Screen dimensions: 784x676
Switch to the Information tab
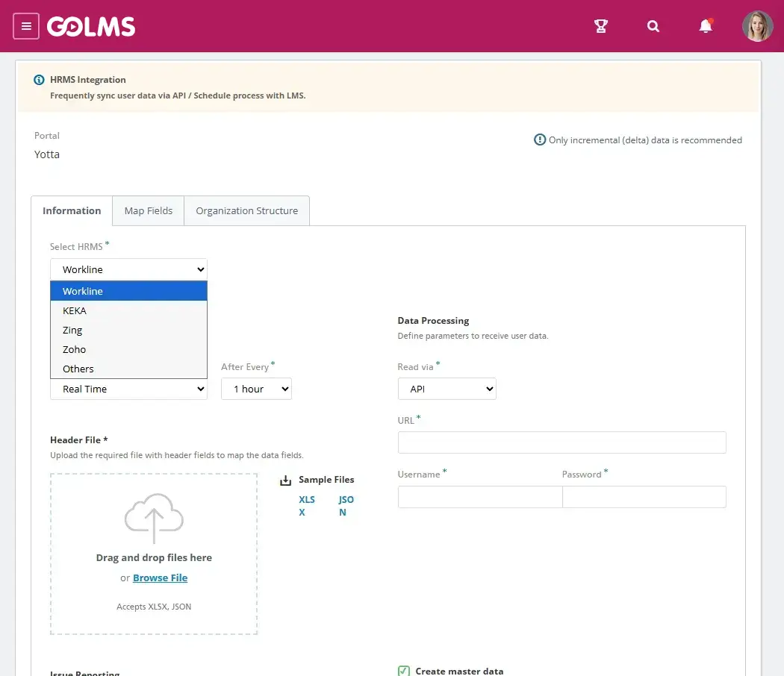click(x=72, y=211)
